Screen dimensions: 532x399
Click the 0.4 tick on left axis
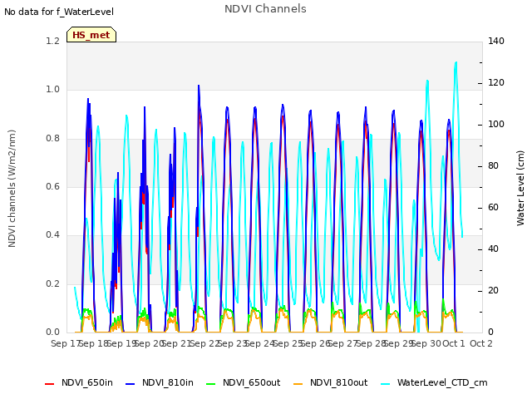(x=52, y=235)
